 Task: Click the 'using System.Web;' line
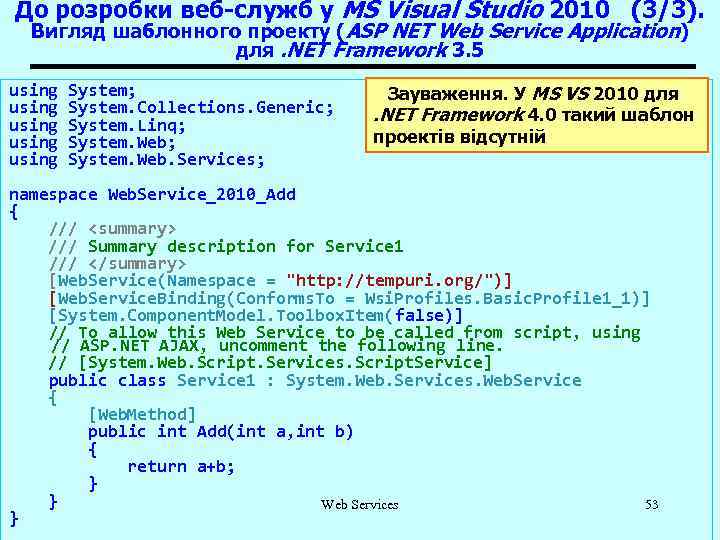(92, 143)
